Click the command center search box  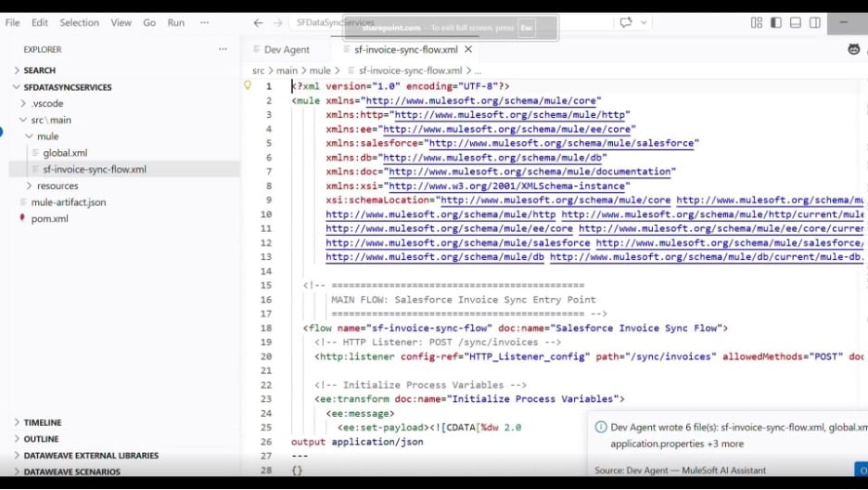pos(450,22)
